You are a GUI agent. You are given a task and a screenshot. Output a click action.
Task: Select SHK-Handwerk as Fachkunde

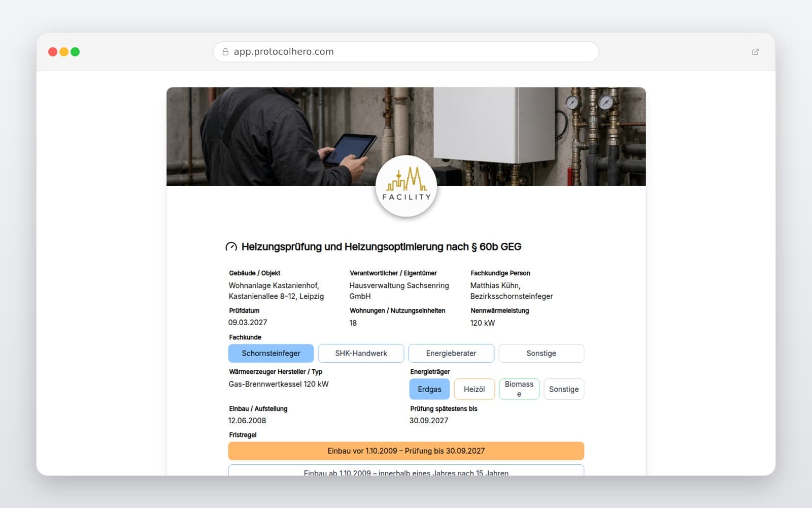pyautogui.click(x=361, y=353)
